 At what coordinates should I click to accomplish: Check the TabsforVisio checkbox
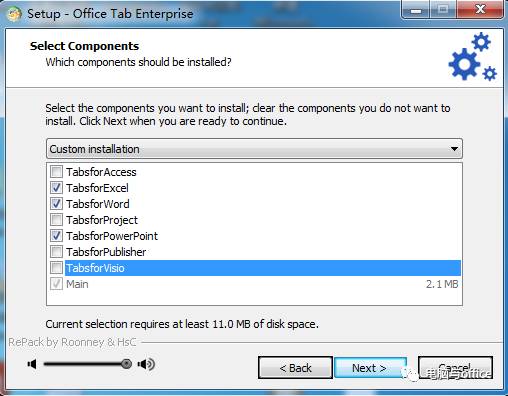point(56,268)
